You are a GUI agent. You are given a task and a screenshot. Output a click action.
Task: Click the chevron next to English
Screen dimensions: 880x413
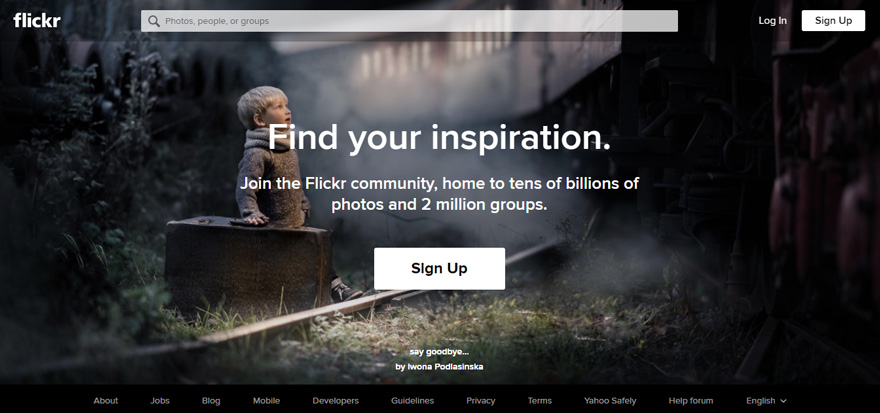tap(783, 401)
